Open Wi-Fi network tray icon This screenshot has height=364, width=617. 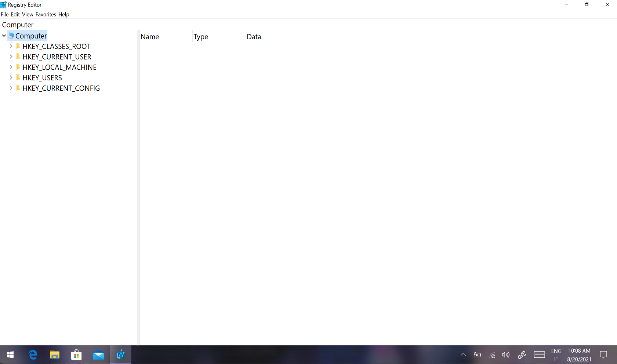pos(492,355)
